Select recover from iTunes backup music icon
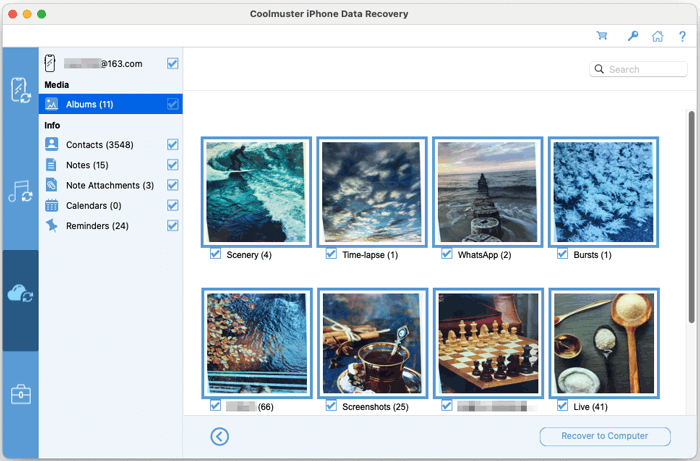 20,191
